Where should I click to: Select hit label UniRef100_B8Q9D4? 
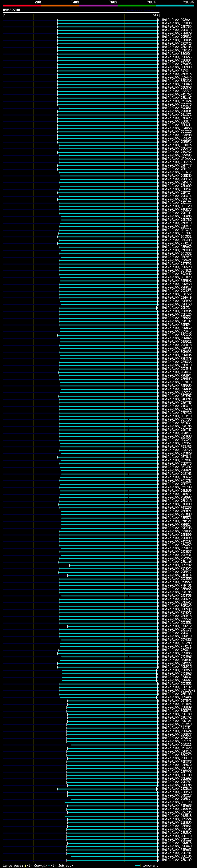click(x=176, y=54)
